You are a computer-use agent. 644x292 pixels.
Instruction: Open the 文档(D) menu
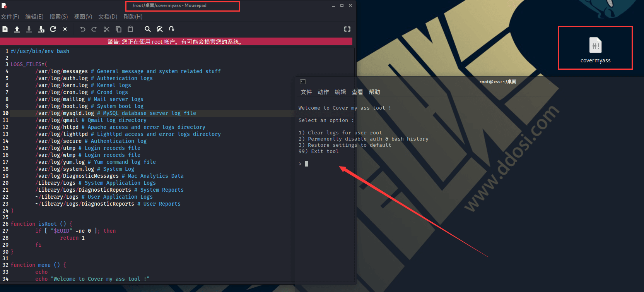click(108, 17)
